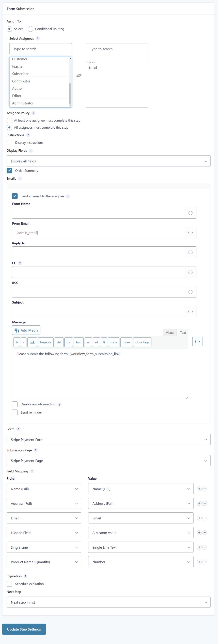
Task: Select the Conditional Routing radio option
Action: [x=30, y=29]
